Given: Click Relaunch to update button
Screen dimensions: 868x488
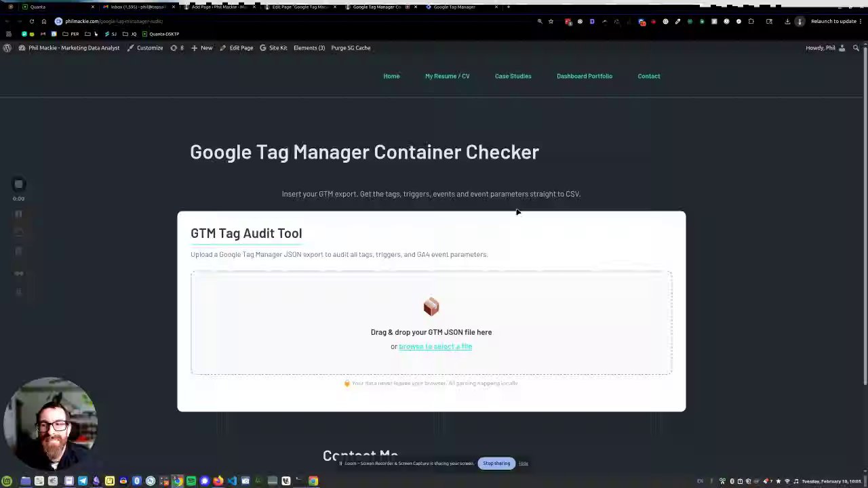Looking at the screenshot, I should click(x=833, y=21).
